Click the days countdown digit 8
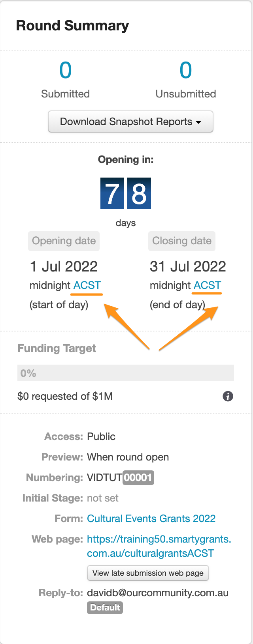 point(139,193)
